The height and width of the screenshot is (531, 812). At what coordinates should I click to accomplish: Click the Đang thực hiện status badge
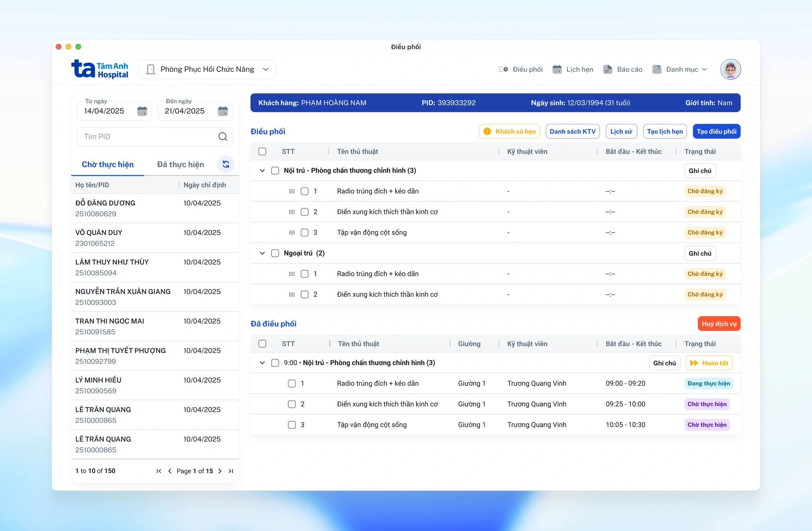pos(709,384)
